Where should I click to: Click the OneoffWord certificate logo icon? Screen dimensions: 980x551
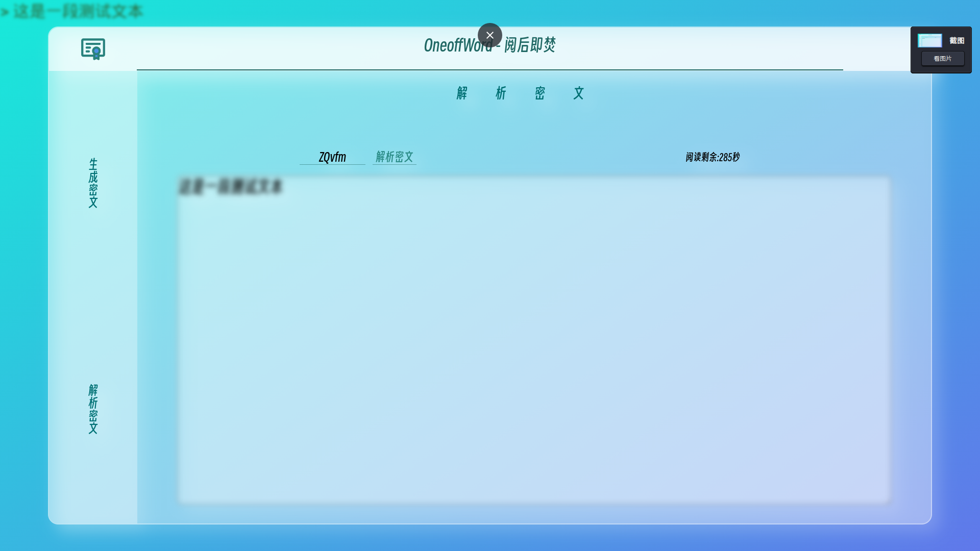93,49
